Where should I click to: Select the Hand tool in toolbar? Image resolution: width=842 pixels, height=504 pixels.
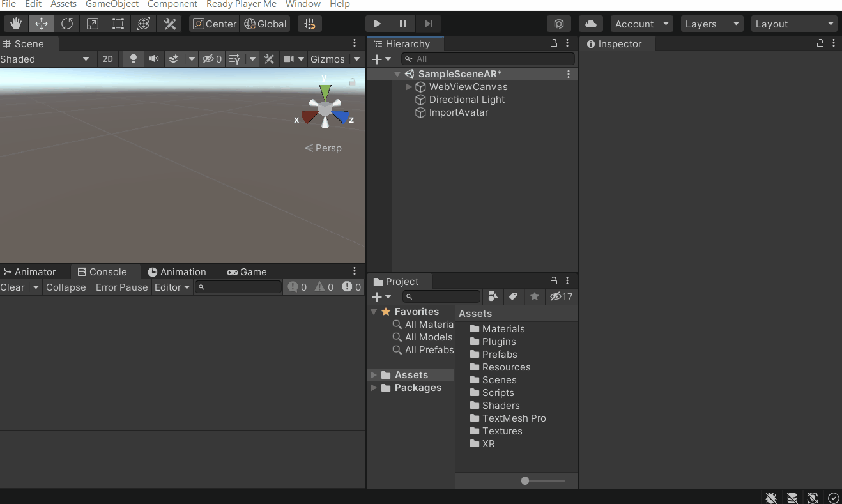click(x=16, y=24)
